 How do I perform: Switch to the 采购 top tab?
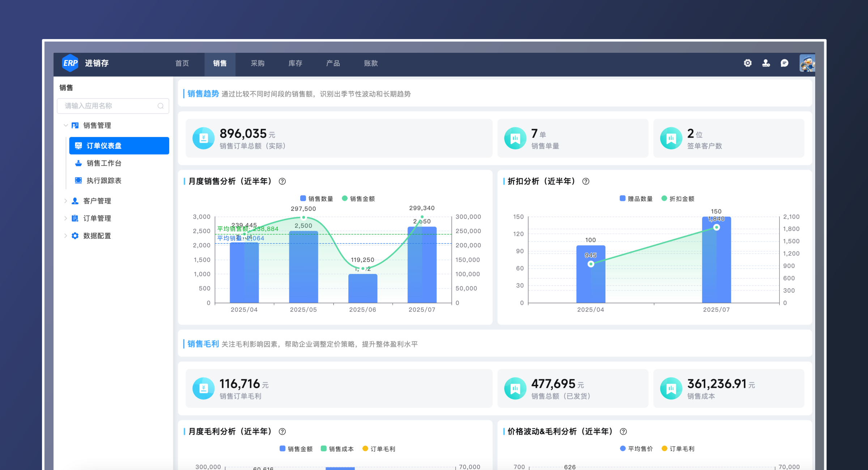click(x=258, y=63)
